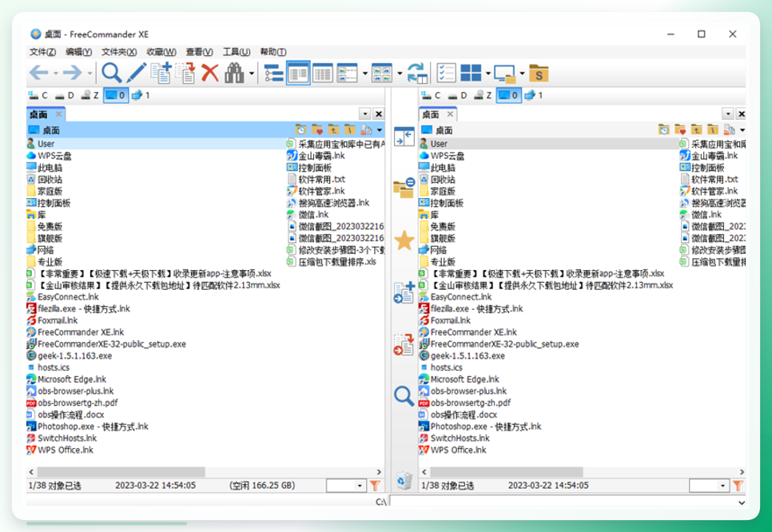Screen dimensions: 772x532
Task: Select drive Z in right panel
Action: (483, 95)
